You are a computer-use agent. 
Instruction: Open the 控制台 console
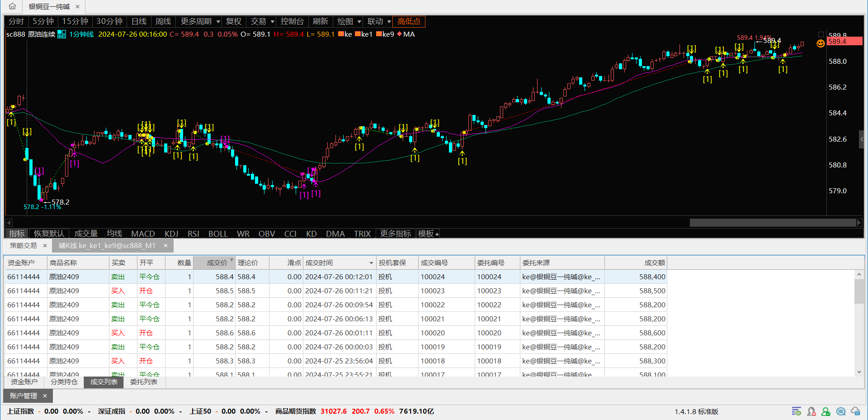coord(292,21)
